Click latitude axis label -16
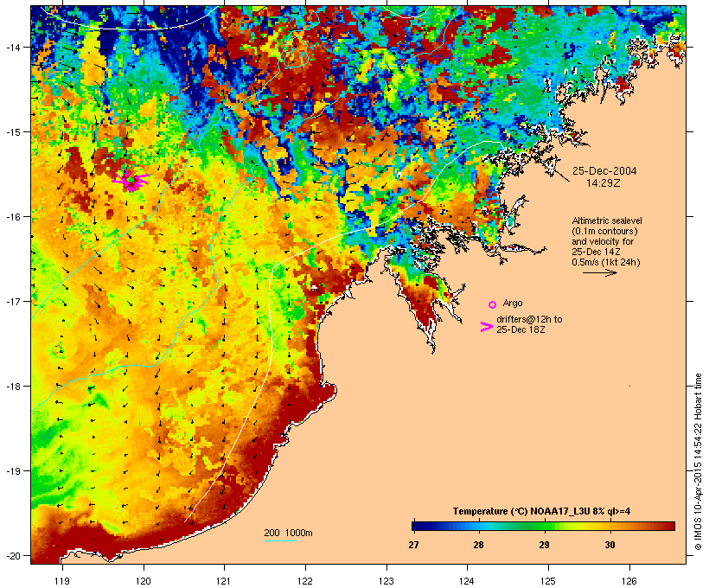This screenshot has height=588, width=709. click(x=12, y=217)
